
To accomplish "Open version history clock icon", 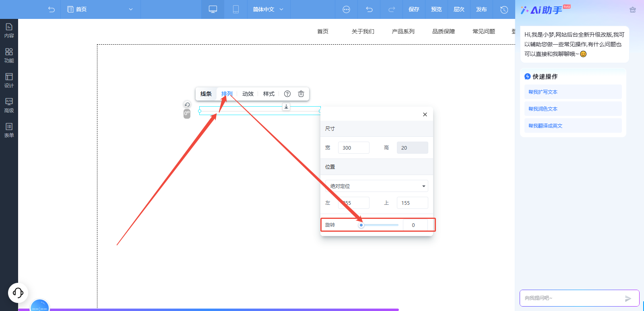I will 504,9.
